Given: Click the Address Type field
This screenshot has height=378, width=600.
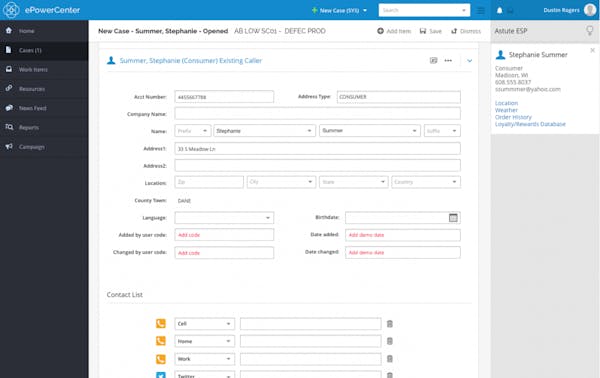Looking at the screenshot, I should [x=398, y=97].
